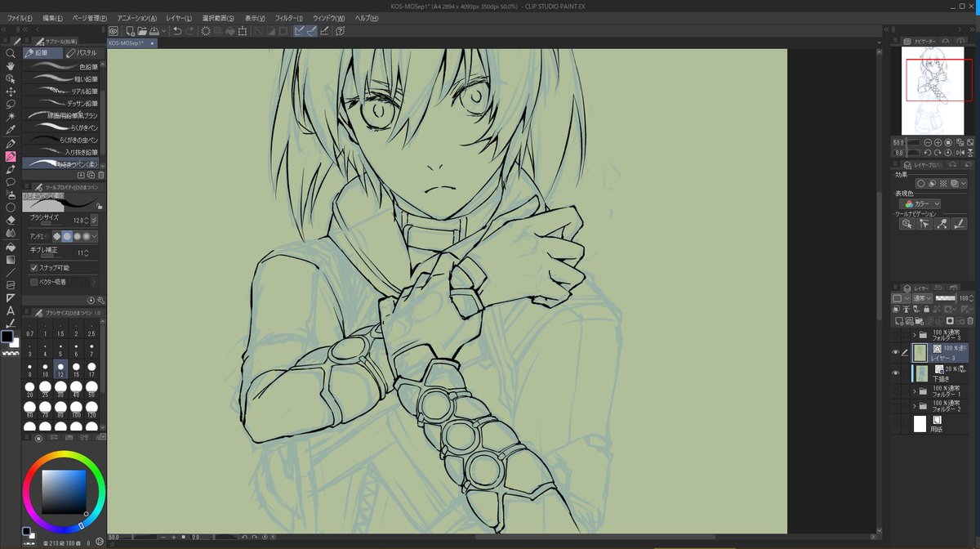Open Clip Studio launcher icon
Viewport: 980px width, 549px height.
coord(114,31)
